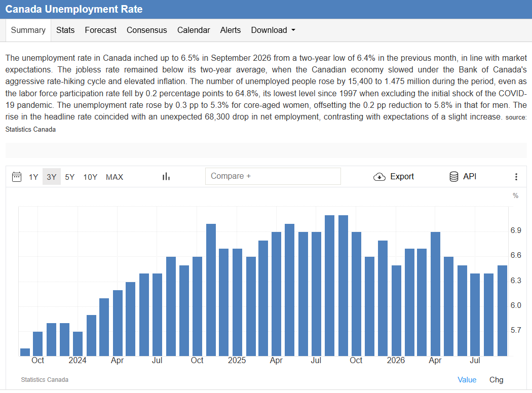This screenshot has width=532, height=393.
Task: Click inside the Compare + input field
Action: [273, 176]
